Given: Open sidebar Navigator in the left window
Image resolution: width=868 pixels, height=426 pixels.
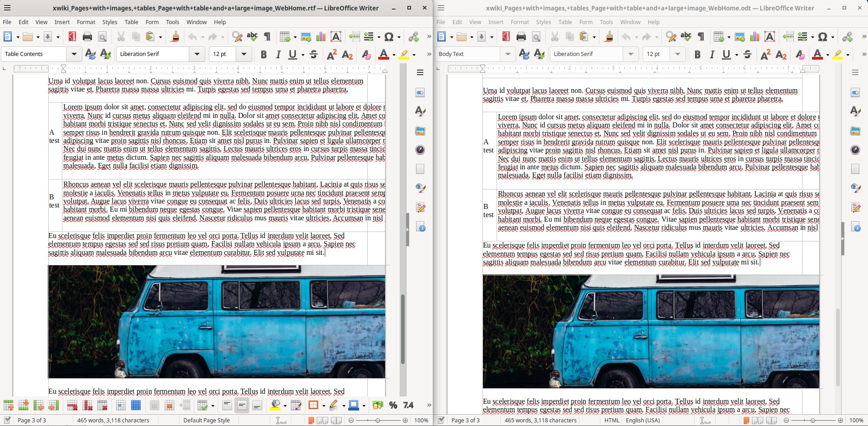Looking at the screenshot, I should pos(420,150).
